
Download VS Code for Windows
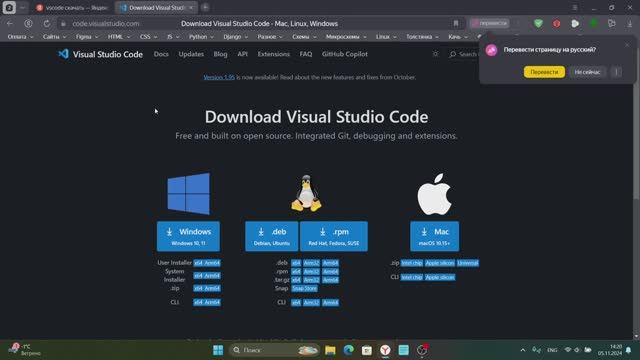(x=188, y=236)
